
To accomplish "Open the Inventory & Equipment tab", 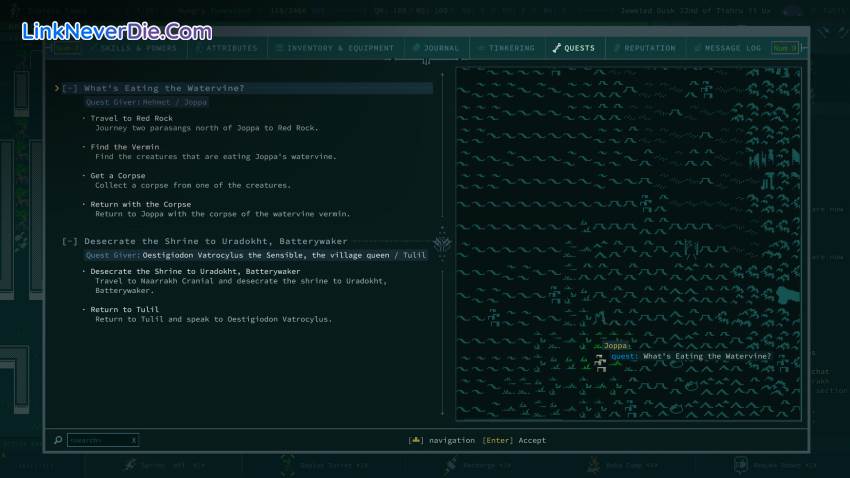I will 337,48.
